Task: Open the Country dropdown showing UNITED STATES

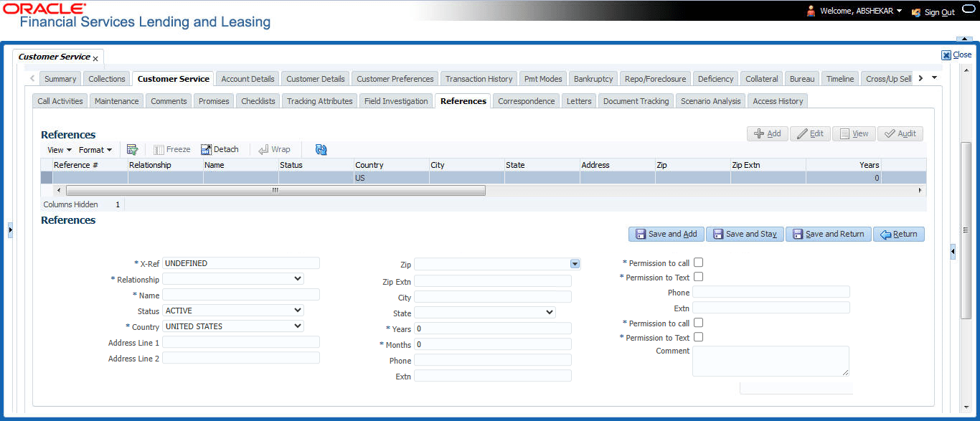Action: click(233, 326)
